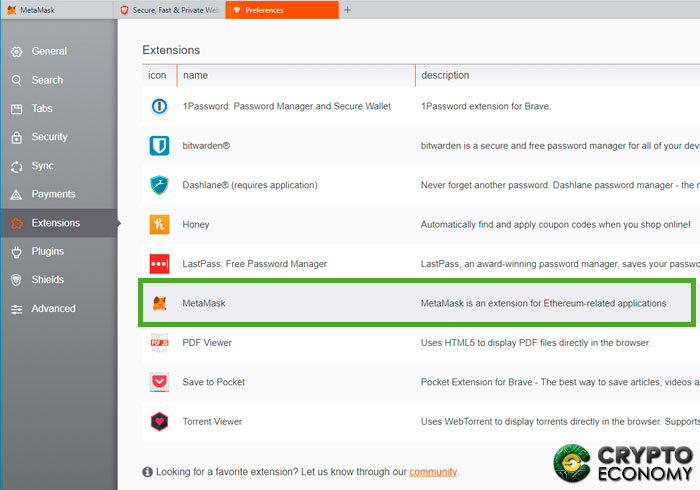This screenshot has height=490, width=700.
Task: Click the 1Password extension icon
Action: click(159, 106)
